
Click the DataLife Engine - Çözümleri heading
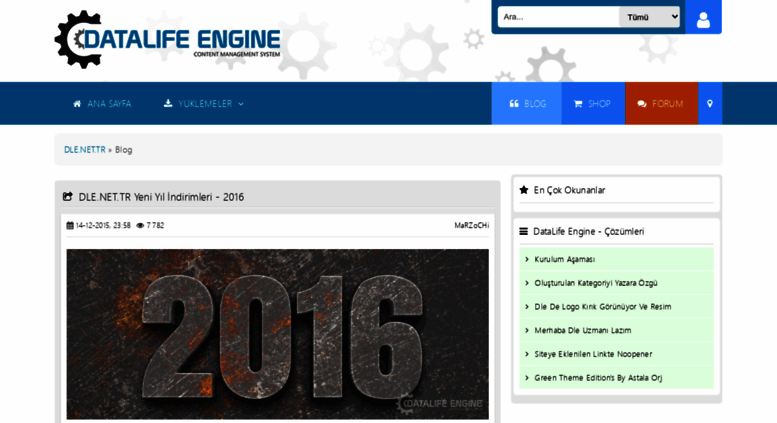pos(589,231)
